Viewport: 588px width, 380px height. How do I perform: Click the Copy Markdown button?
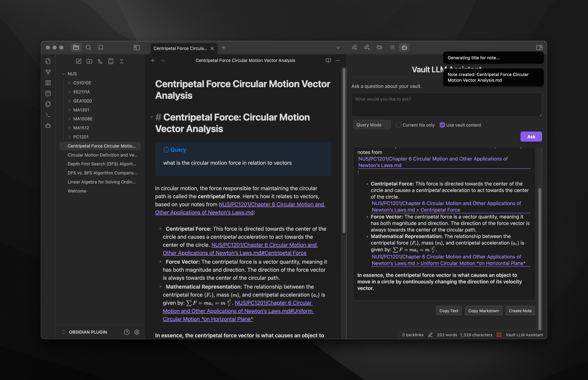coord(483,311)
